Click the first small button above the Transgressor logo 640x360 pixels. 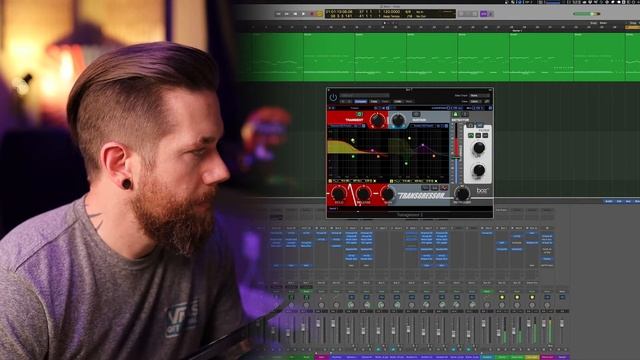(425, 188)
